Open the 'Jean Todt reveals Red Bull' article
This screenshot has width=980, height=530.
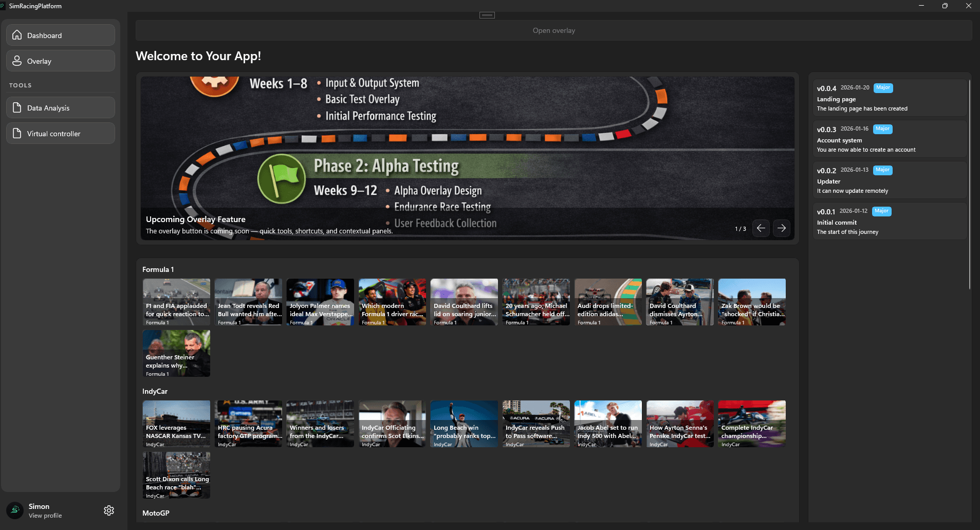[x=248, y=302]
